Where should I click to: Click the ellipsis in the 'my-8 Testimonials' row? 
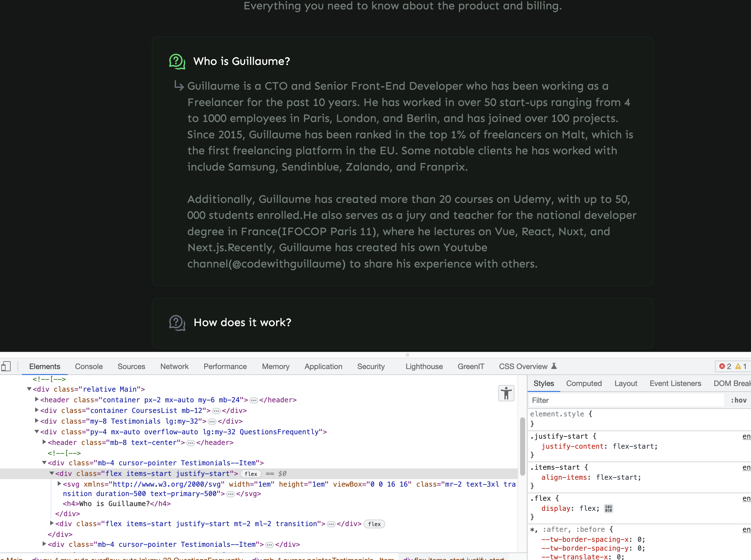pyautogui.click(x=212, y=422)
